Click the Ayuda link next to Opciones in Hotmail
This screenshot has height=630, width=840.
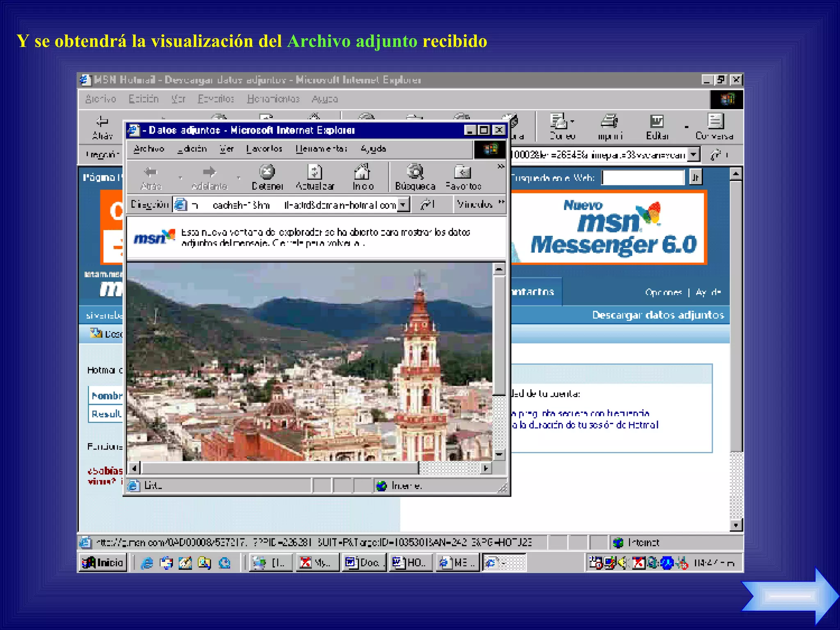tap(708, 292)
